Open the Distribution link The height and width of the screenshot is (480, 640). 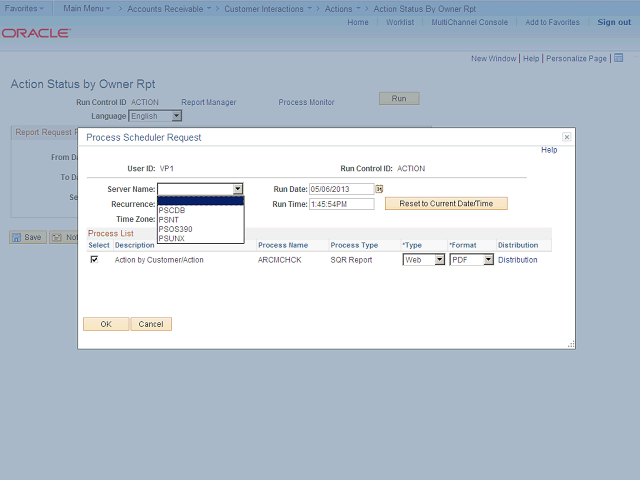click(518, 260)
